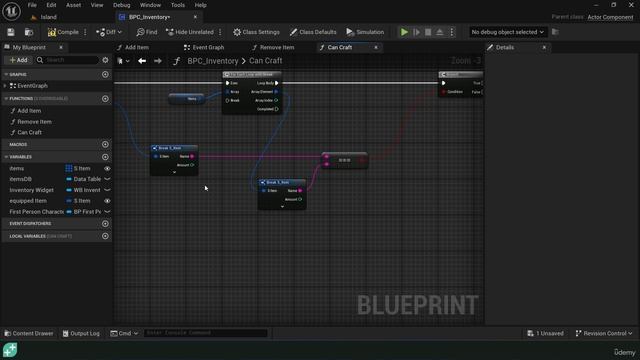Close the Details panel
The image size is (640, 360).
tap(544, 47)
